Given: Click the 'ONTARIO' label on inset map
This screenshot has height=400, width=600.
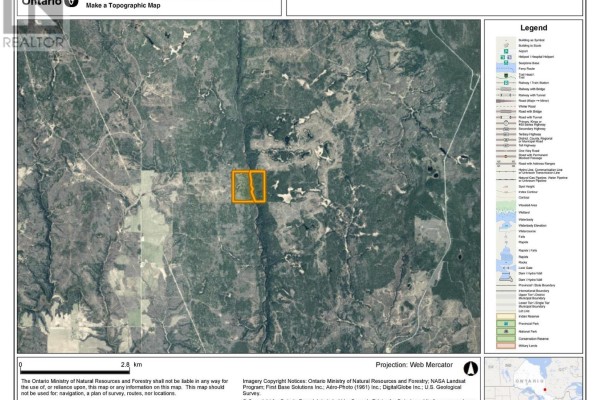Looking at the screenshot, I should point(530,381).
